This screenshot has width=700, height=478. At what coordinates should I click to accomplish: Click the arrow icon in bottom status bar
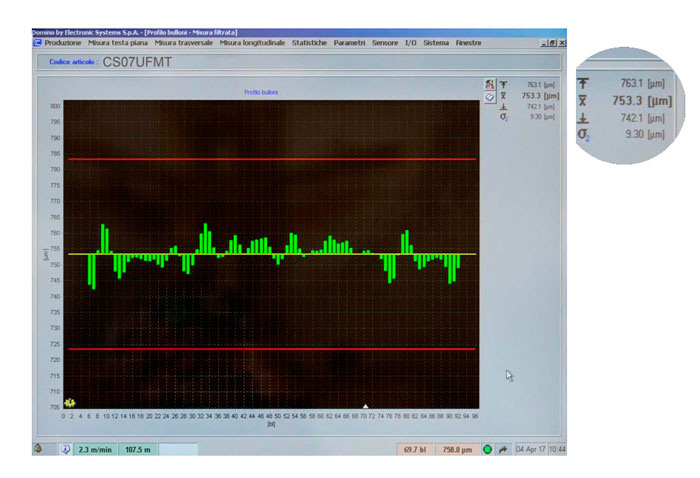click(x=502, y=450)
